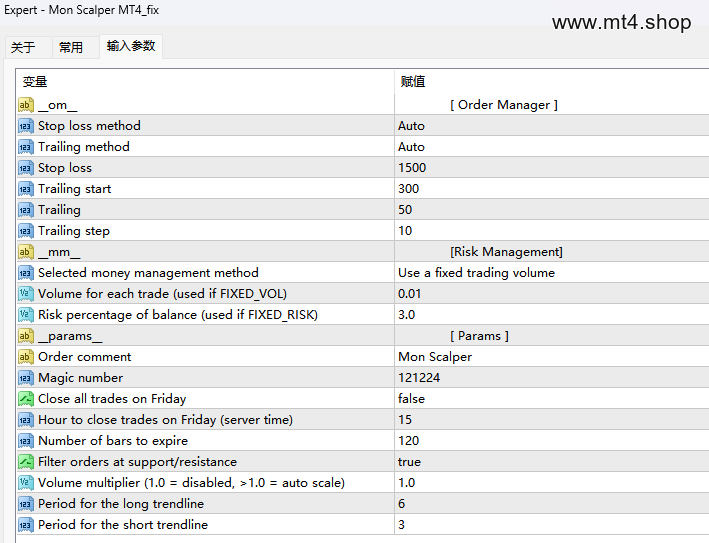This screenshot has height=543, width=709.
Task: Select the 输入参数 tab
Action: coord(131,46)
